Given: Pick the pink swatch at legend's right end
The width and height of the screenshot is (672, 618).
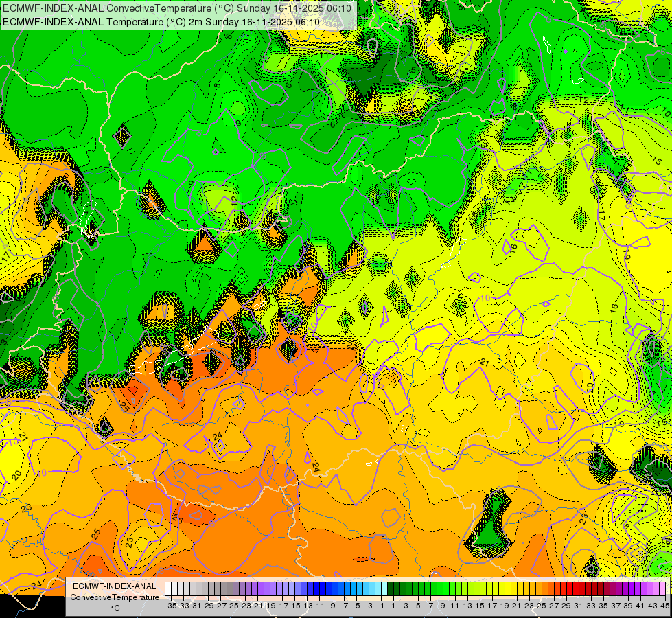Looking at the screenshot, I should (x=662, y=589).
